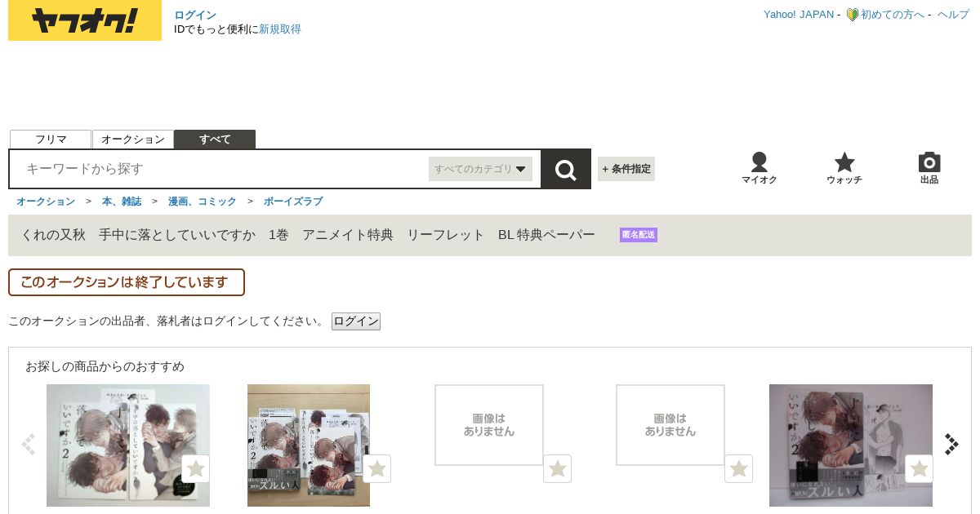Open first 画像はありません placeholder thumbnail
Viewport: 980px width, 514px height.
[x=489, y=425]
